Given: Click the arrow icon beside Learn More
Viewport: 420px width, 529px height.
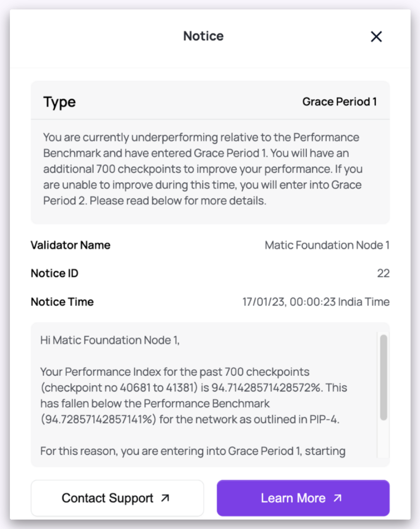Looking at the screenshot, I should click(x=338, y=498).
